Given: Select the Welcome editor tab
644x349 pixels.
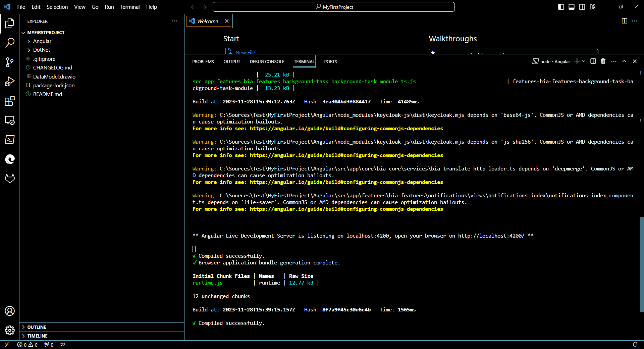Looking at the screenshot, I should 208,21.
